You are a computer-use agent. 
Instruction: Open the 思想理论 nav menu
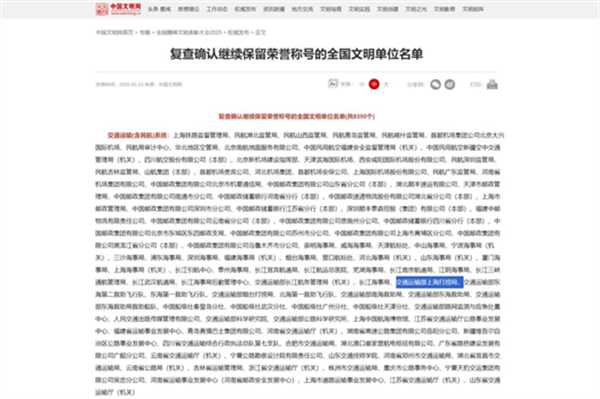coord(188,9)
